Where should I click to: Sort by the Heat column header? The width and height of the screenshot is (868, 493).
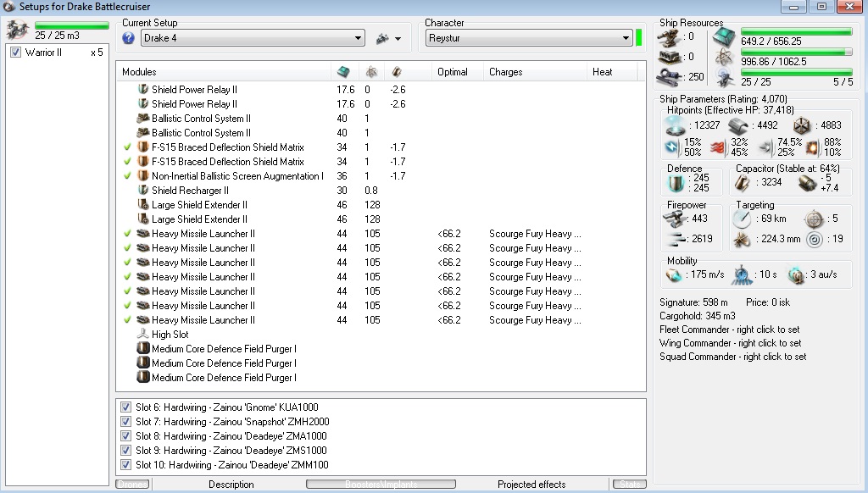612,72
